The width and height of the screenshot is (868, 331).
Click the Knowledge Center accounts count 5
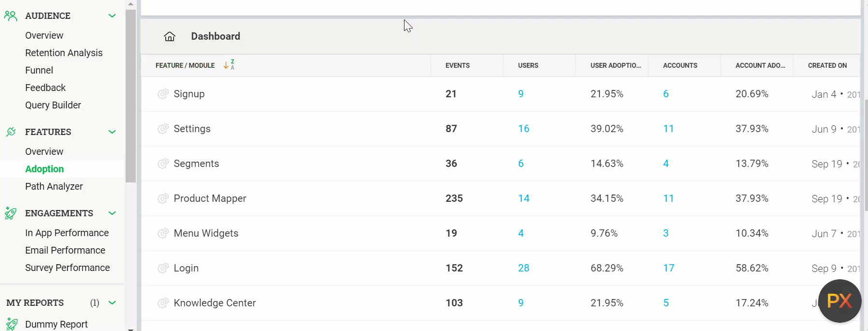click(x=666, y=303)
